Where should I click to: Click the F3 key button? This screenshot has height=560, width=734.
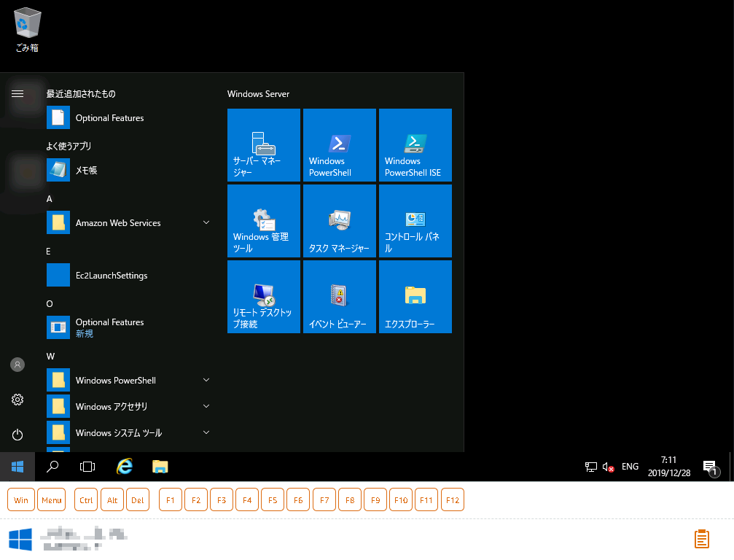222,500
